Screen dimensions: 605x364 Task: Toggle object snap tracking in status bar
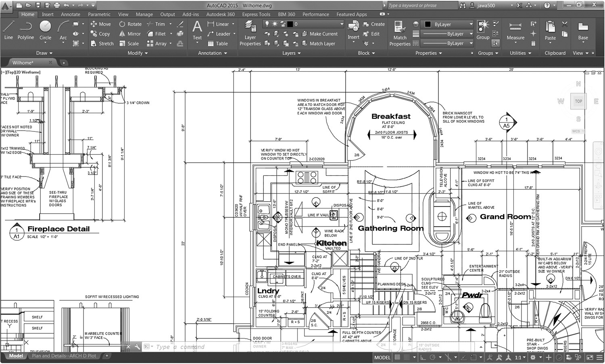click(x=463, y=357)
